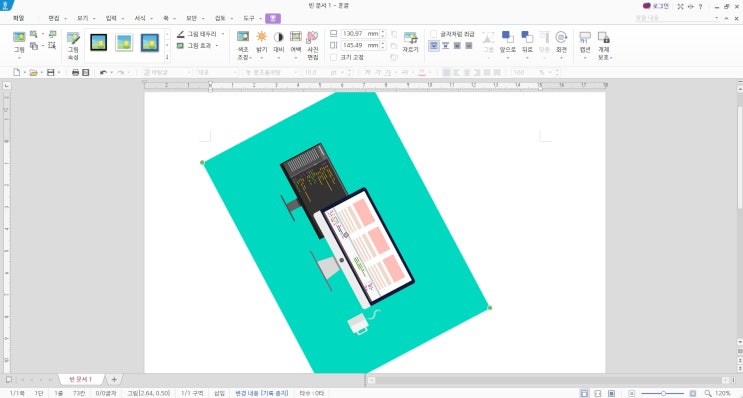Apply the blue frame picture style
Image resolution: width=743 pixels, height=398 pixels.
pyautogui.click(x=150, y=43)
